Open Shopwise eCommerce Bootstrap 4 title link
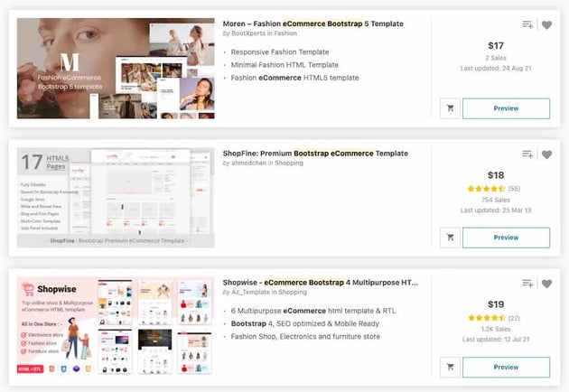569x392 pixels. [x=321, y=283]
